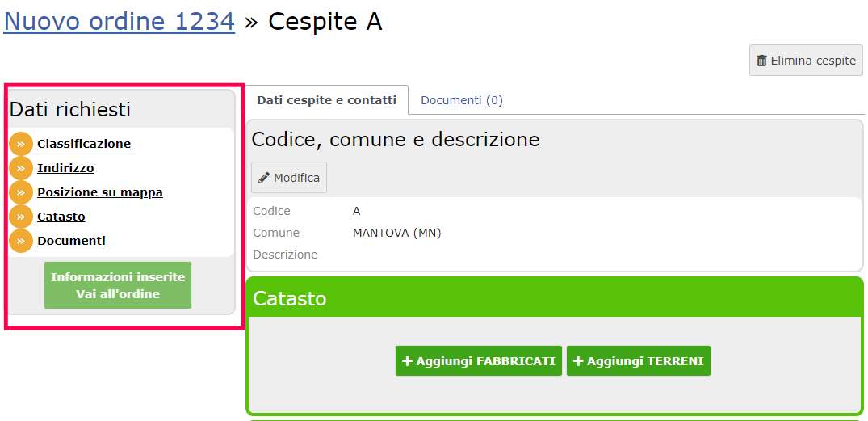Add buildings with Aggiungi FABBRICATI
Screen dimensions: 868x421
(x=479, y=361)
